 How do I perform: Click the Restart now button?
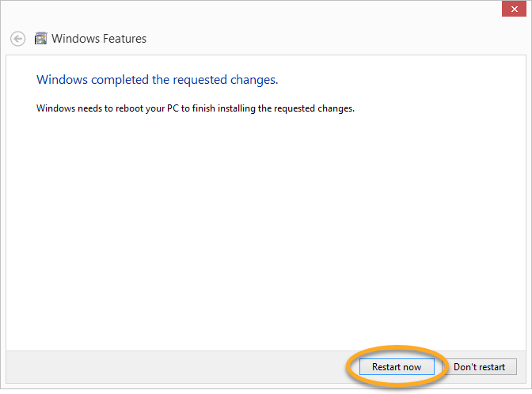point(397,367)
